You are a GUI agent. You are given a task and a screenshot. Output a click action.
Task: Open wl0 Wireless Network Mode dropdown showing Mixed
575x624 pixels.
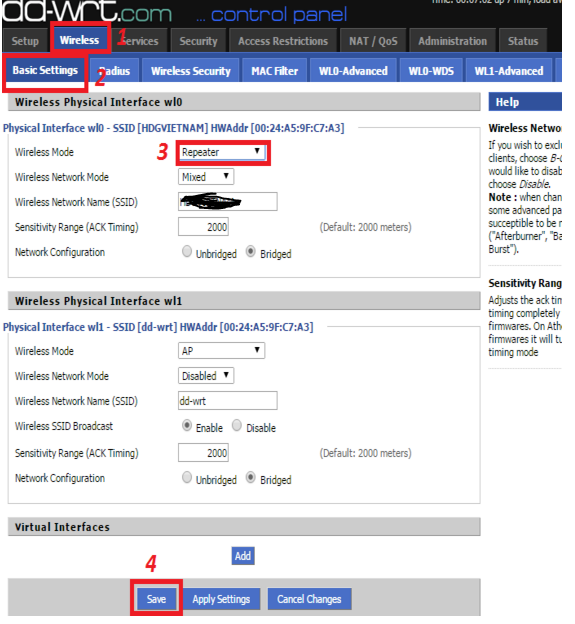tap(206, 177)
